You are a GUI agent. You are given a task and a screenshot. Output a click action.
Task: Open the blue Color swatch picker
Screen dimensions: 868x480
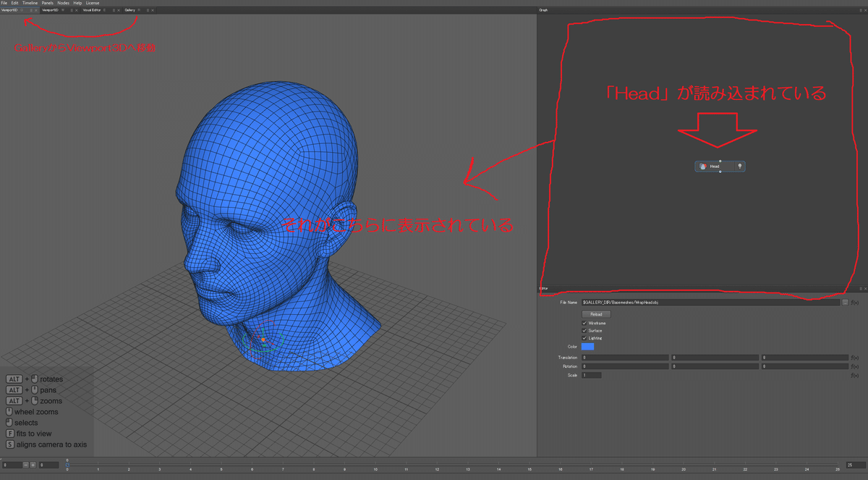point(587,347)
